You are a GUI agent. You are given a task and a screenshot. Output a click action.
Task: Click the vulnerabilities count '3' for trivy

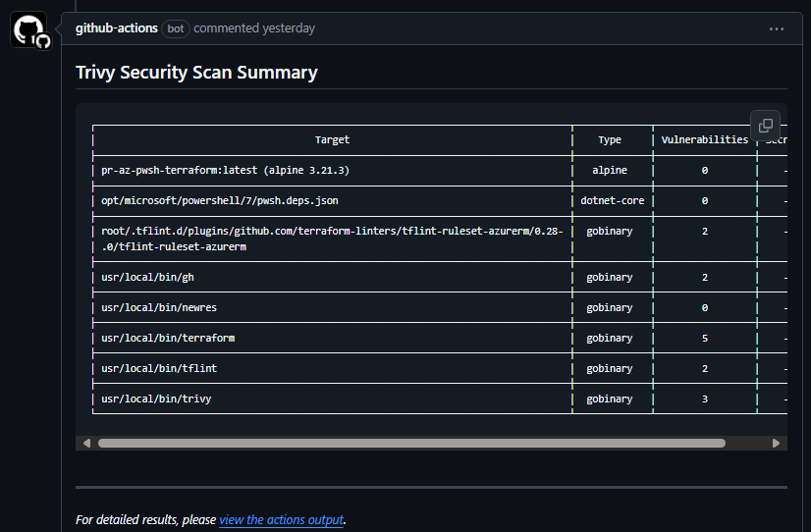point(705,399)
